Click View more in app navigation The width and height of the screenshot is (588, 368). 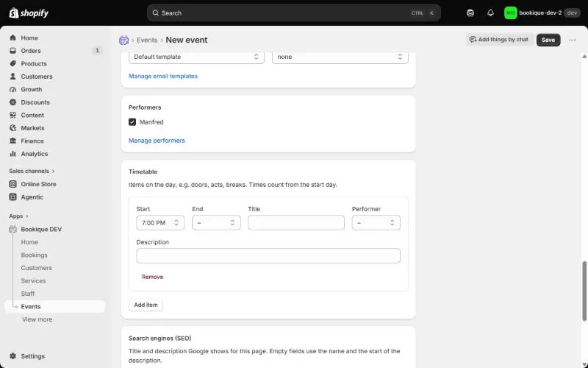click(37, 319)
